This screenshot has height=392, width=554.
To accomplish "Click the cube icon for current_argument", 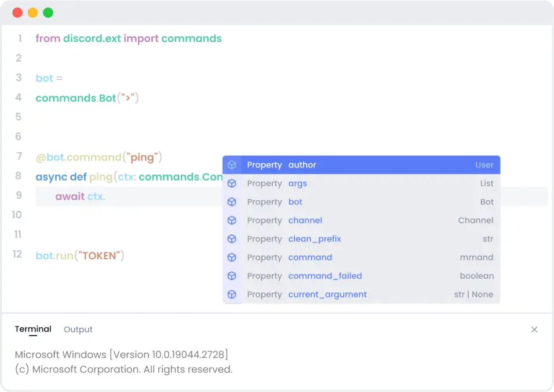I will [x=232, y=295].
